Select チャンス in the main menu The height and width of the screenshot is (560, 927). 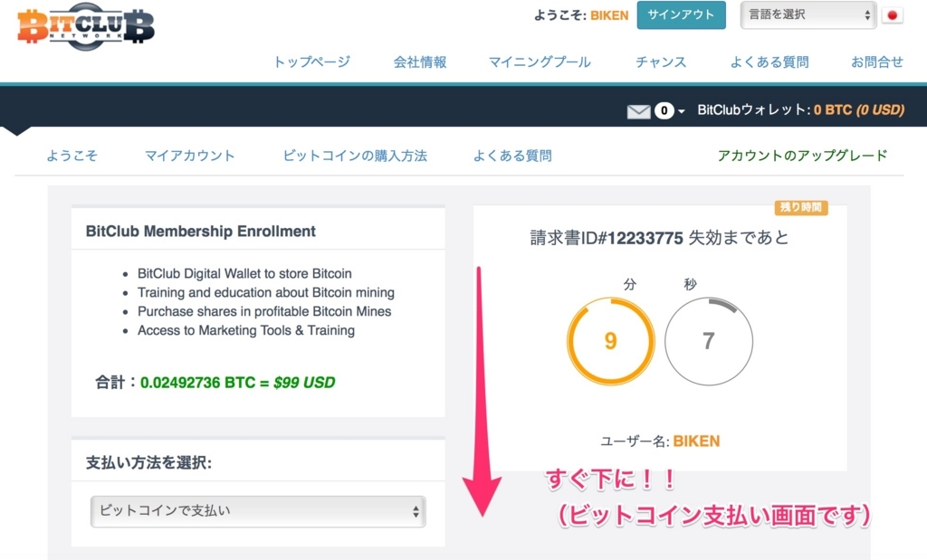tap(661, 62)
